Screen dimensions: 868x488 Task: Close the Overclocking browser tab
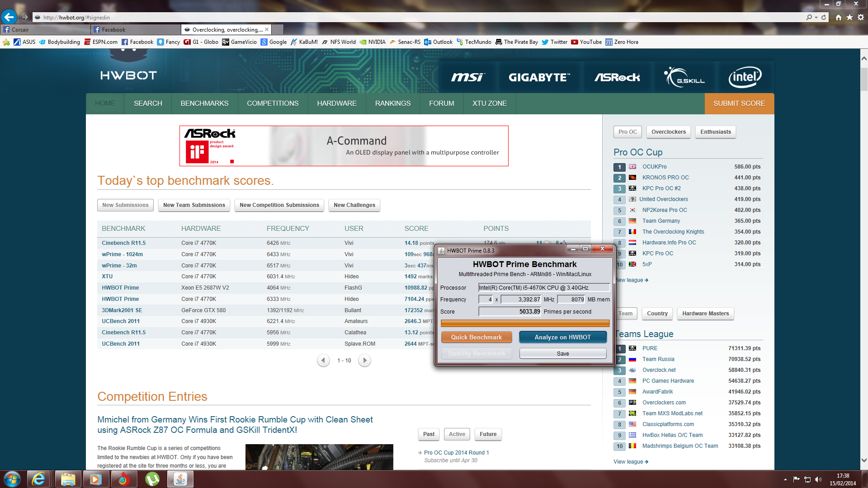pyautogui.click(x=267, y=29)
